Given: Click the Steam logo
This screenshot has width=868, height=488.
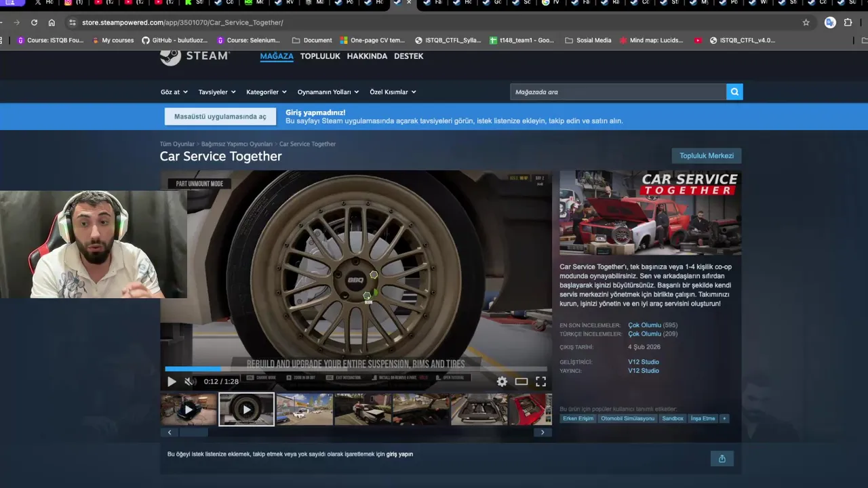Looking at the screenshot, I should pyautogui.click(x=195, y=56).
